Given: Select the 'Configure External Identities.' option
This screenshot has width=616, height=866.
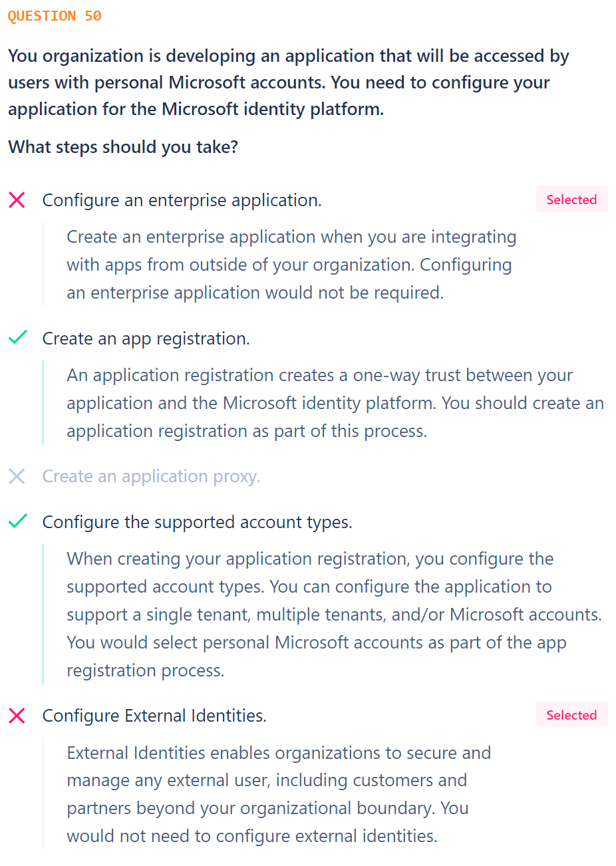Looking at the screenshot, I should pyautogui.click(x=154, y=716).
